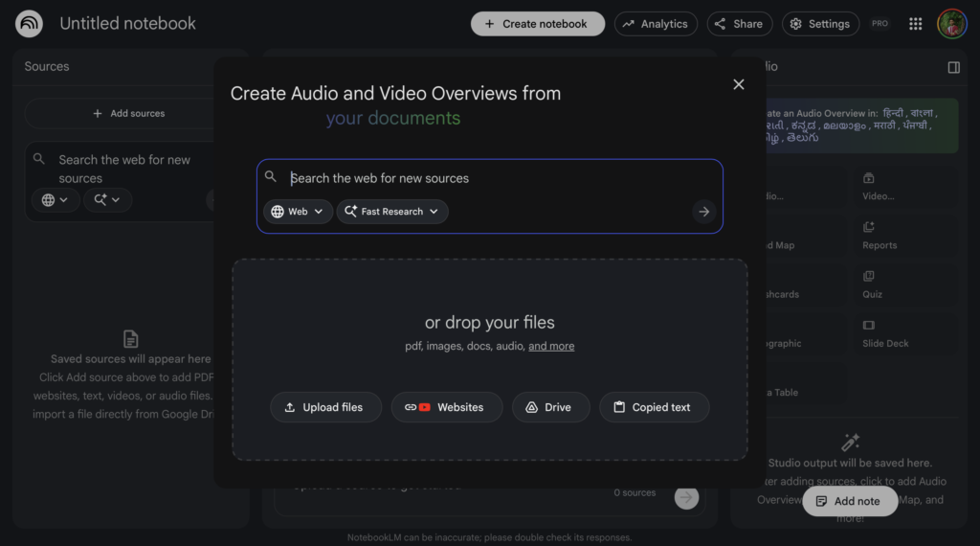
Task: Click the chat send arrow button
Action: 686,498
